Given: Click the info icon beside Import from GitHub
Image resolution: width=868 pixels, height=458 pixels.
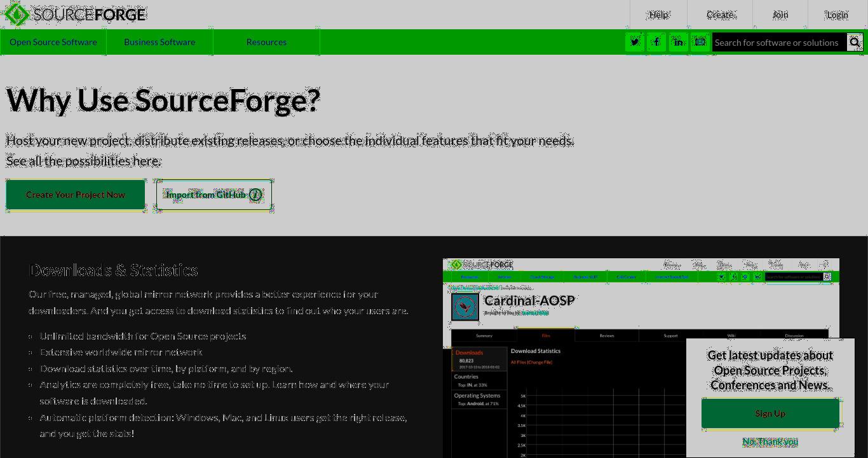Looking at the screenshot, I should pos(255,195).
